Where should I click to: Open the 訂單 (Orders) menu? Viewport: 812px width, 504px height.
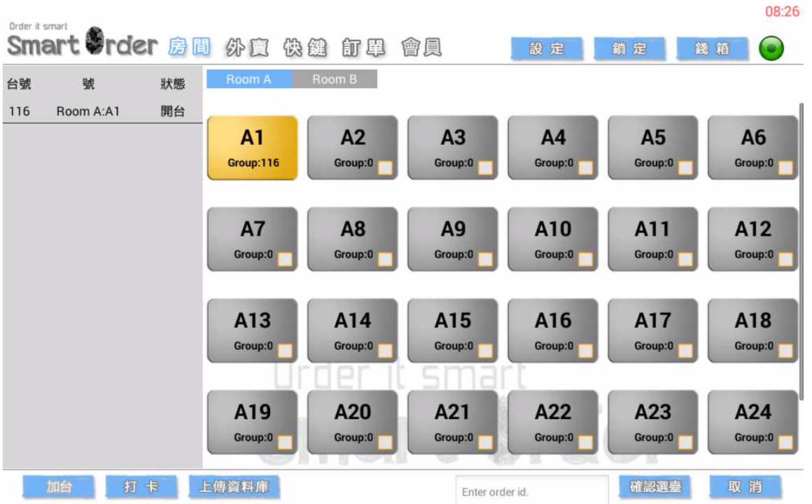click(x=363, y=47)
